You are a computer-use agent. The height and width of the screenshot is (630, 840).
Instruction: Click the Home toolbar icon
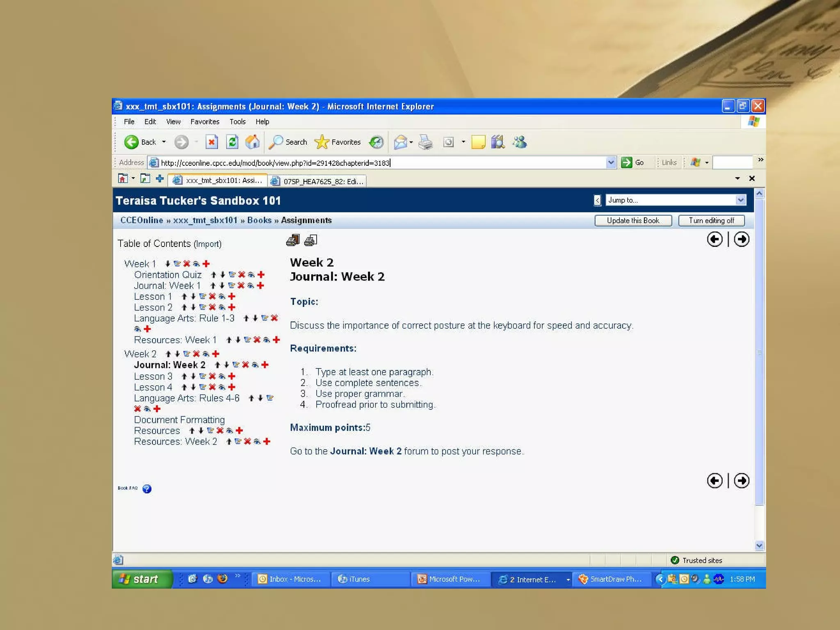pyautogui.click(x=252, y=142)
